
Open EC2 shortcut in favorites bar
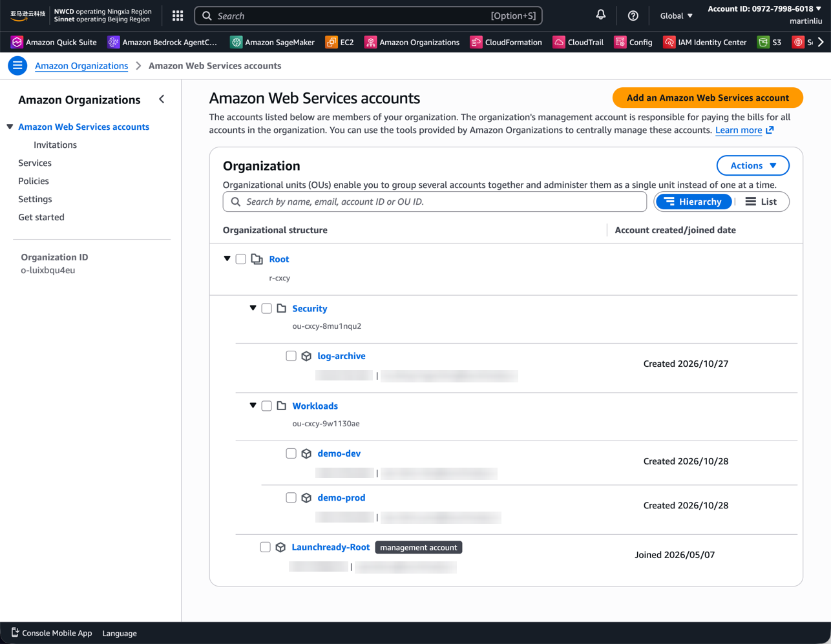(339, 42)
